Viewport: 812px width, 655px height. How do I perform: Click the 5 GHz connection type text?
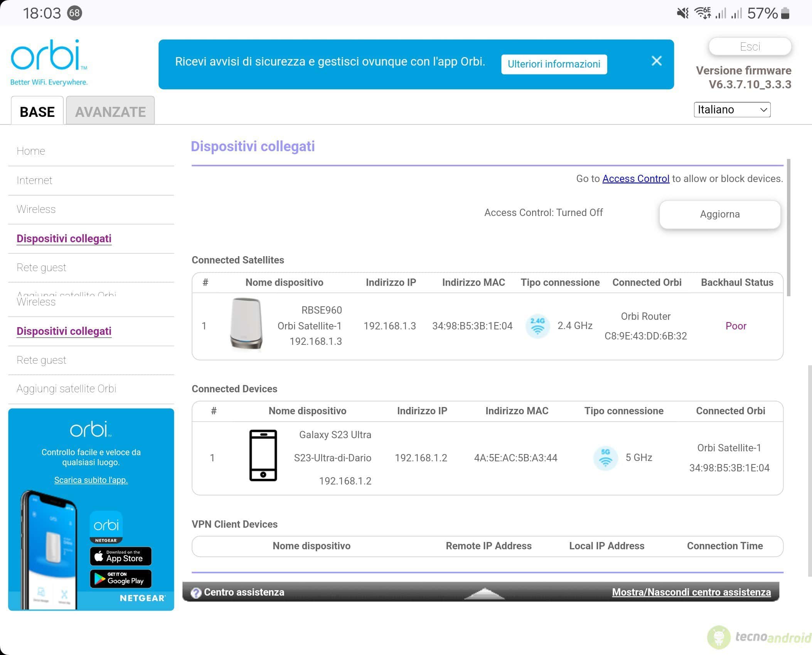[639, 457]
